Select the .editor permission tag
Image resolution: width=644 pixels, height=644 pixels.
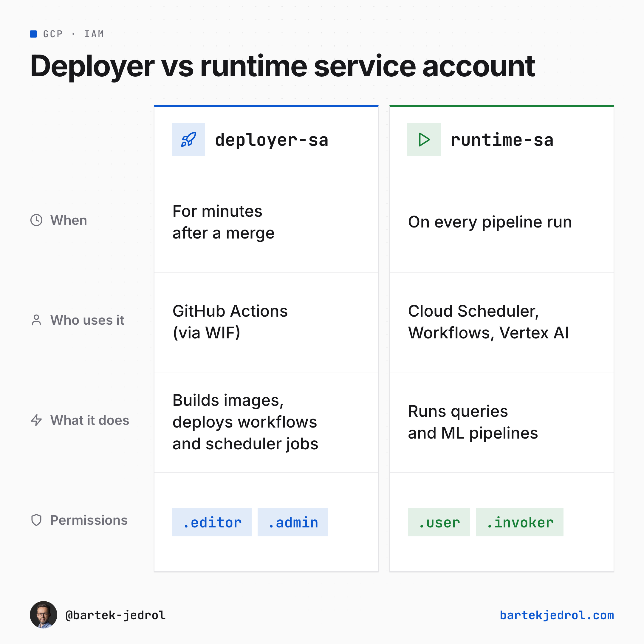[x=212, y=522]
